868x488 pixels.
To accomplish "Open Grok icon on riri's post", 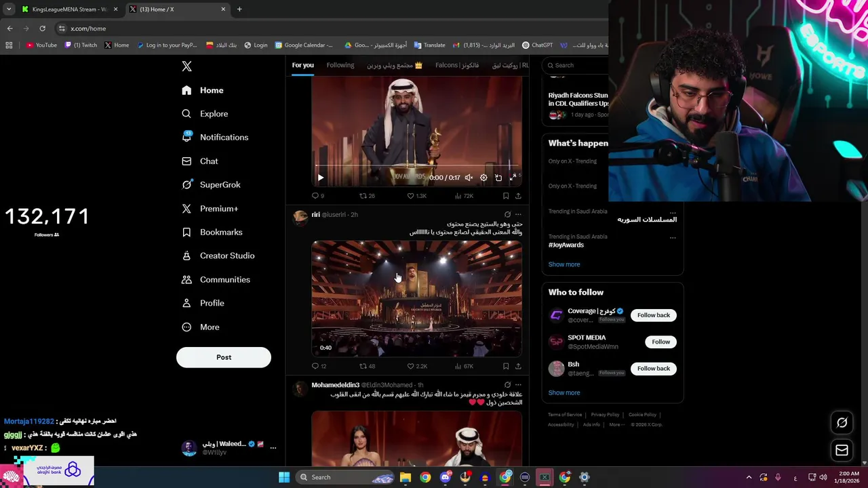I will (507, 214).
